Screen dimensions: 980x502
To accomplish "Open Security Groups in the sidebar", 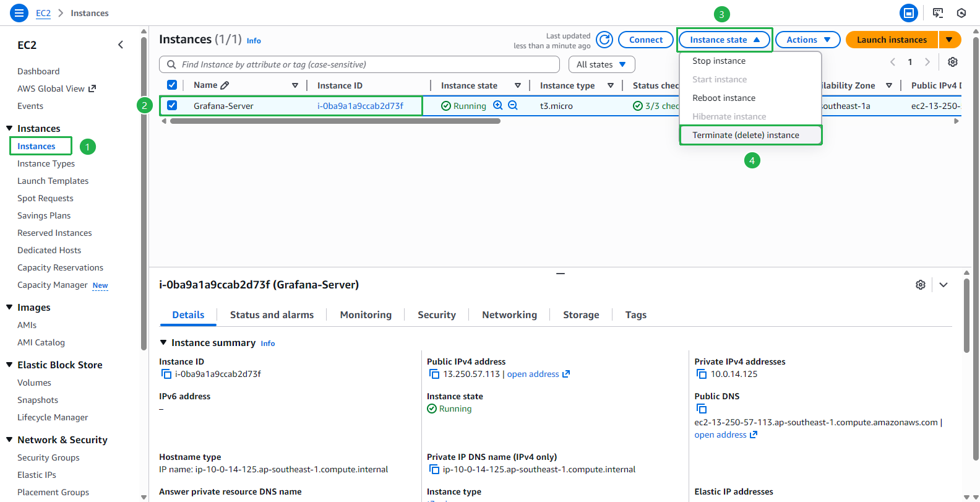I will tap(48, 457).
